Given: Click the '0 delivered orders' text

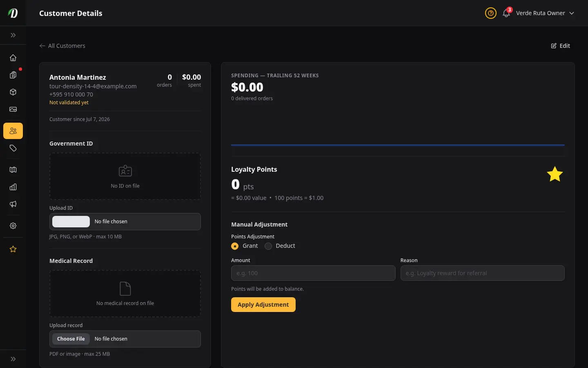Looking at the screenshot, I should [252, 99].
